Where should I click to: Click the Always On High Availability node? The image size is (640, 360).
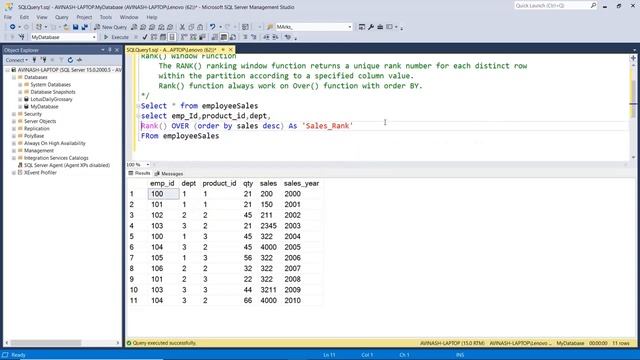point(55,143)
